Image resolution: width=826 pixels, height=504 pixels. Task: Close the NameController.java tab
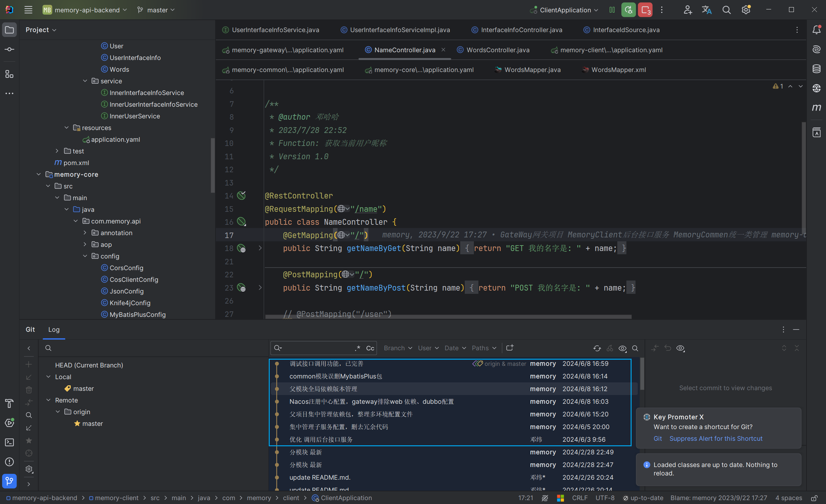443,50
